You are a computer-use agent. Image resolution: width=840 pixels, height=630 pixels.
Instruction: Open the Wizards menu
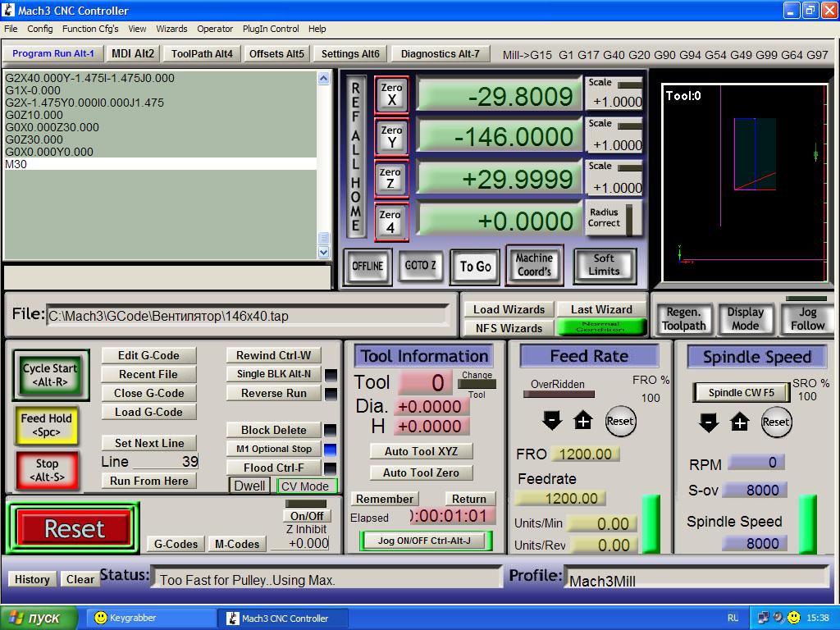coord(171,29)
